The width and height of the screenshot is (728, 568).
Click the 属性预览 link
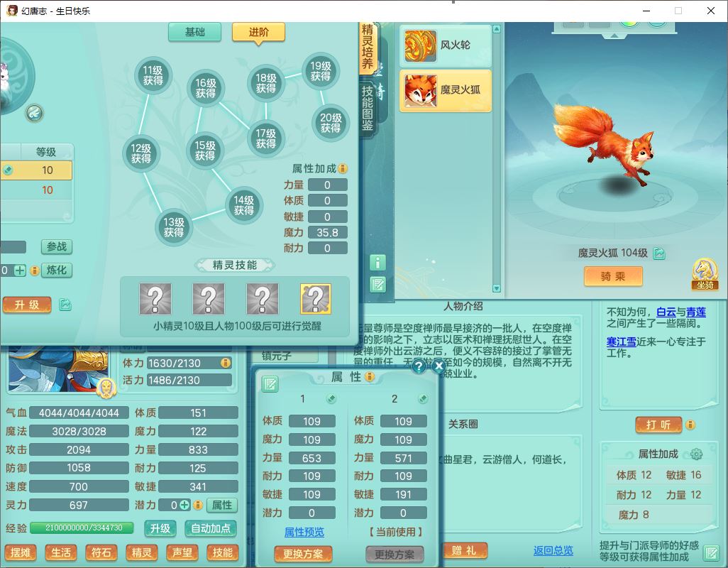(x=304, y=532)
